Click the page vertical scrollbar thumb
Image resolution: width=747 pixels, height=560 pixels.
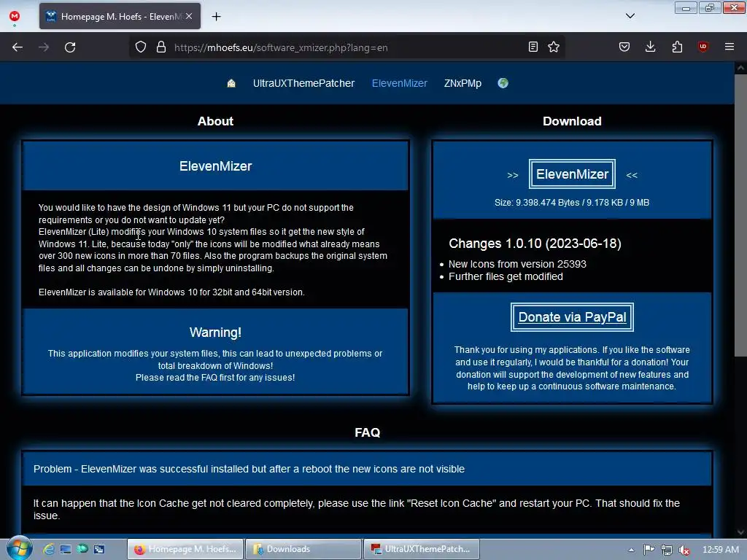tap(740, 214)
